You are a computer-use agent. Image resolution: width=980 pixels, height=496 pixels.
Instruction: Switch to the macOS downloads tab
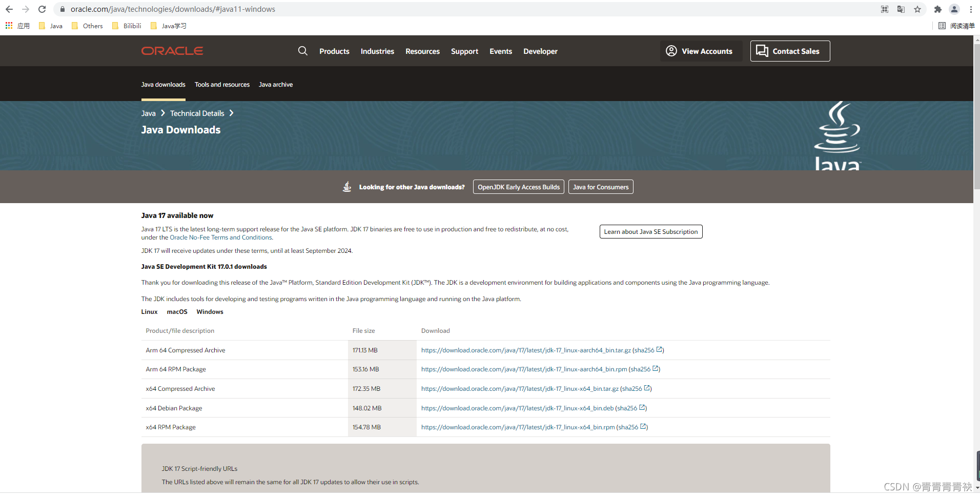point(177,312)
